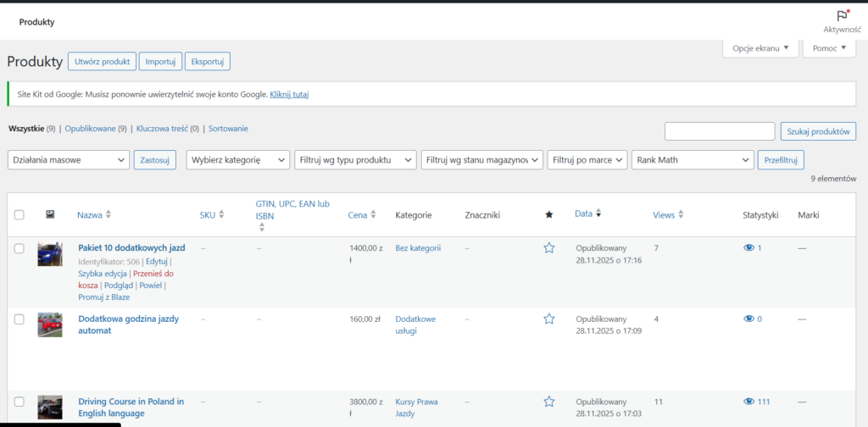The width and height of the screenshot is (868, 427).
Task: Open thumbnail of Pakiet 10 dodatkowych jazd
Action: pos(50,254)
